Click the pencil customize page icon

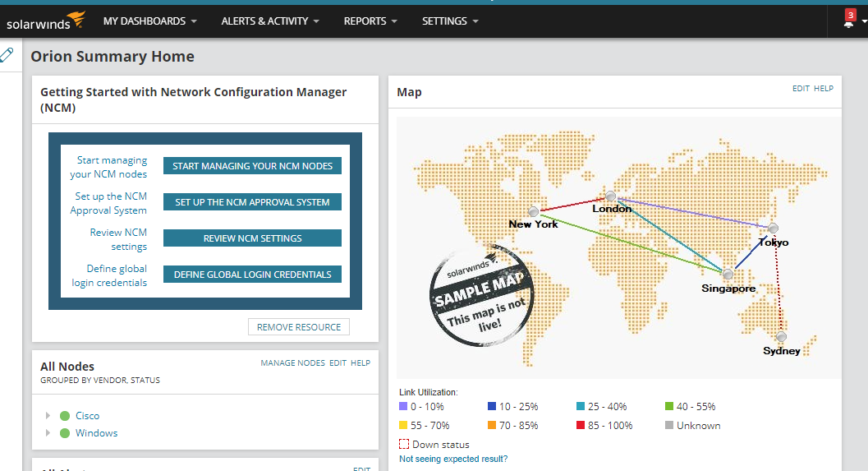pyautogui.click(x=7, y=55)
